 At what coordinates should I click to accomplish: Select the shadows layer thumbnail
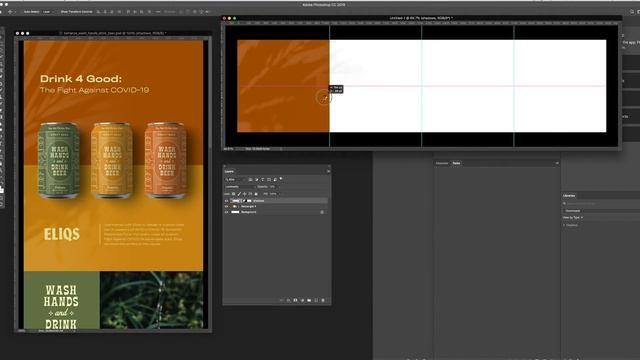(x=236, y=201)
